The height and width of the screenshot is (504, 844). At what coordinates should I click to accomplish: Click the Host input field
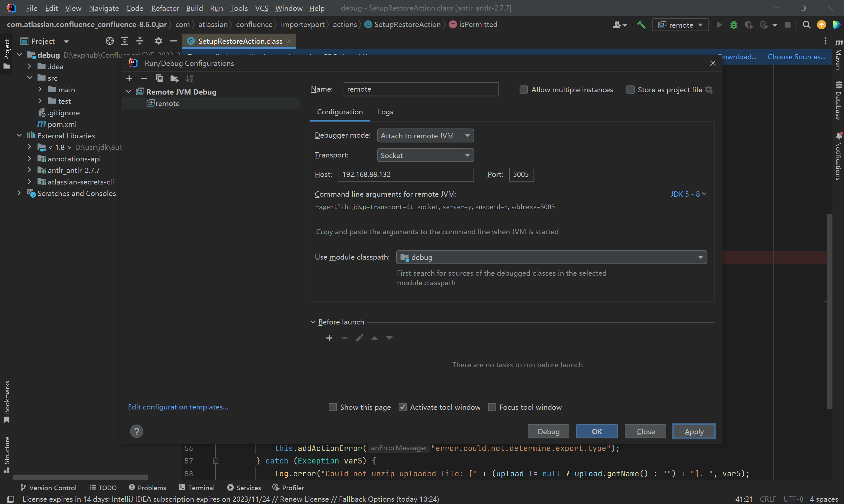406,175
